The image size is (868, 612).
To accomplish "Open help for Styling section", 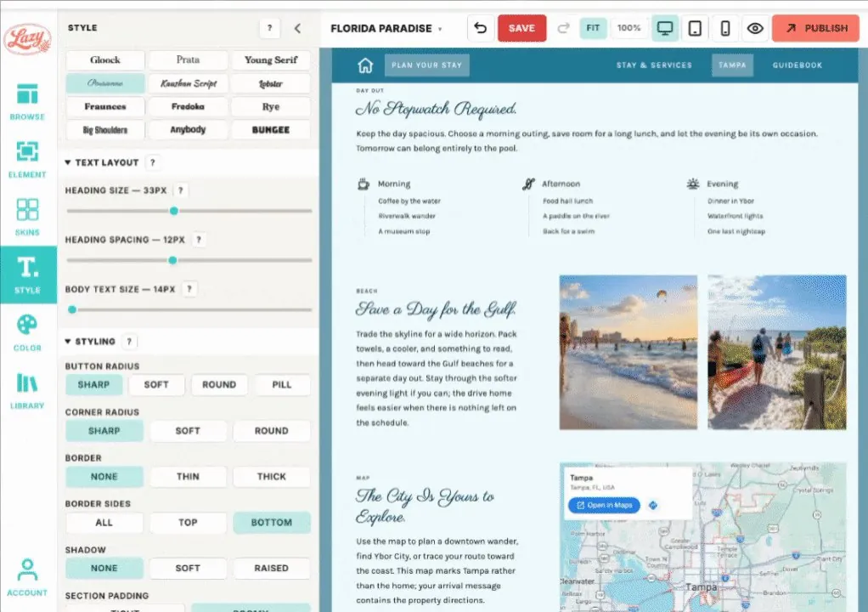I will point(130,341).
